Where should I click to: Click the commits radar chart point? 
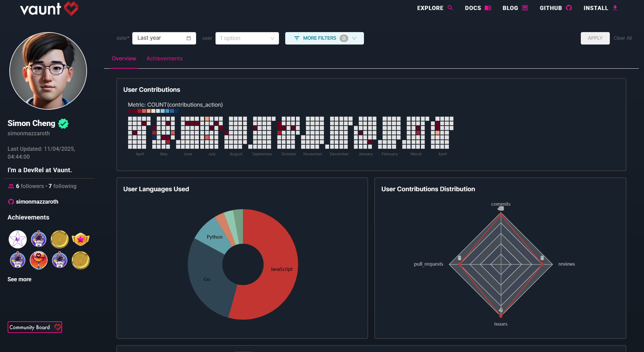tap(501, 214)
